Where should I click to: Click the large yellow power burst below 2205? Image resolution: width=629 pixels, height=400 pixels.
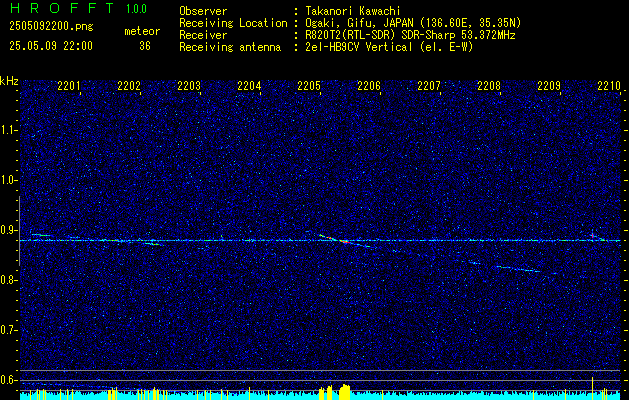345,392
